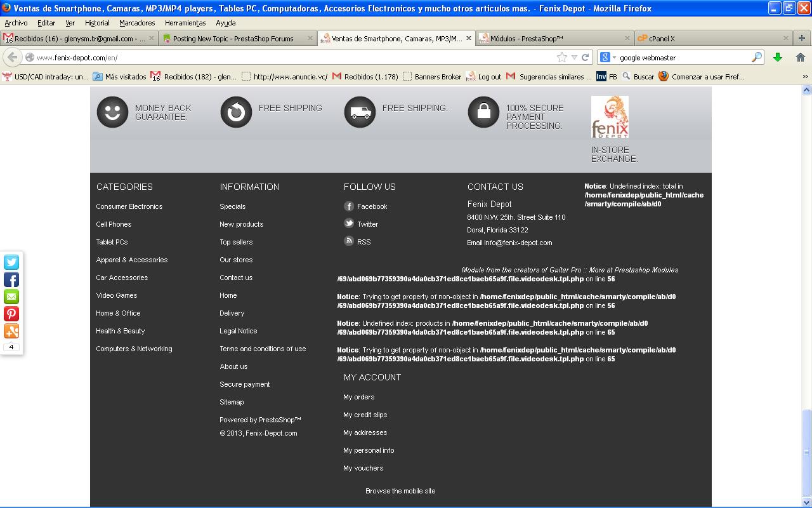
Task: Click the Browse the mobile site link
Action: [x=400, y=491]
